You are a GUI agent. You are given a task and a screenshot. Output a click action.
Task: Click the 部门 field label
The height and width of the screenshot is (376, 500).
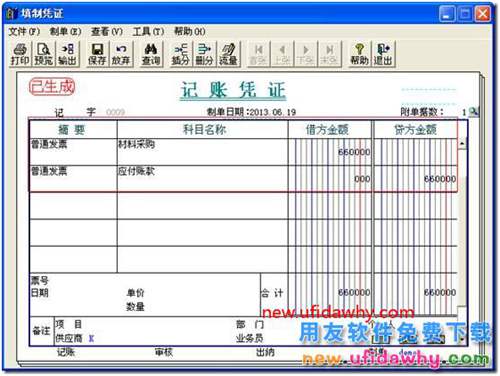(250, 324)
